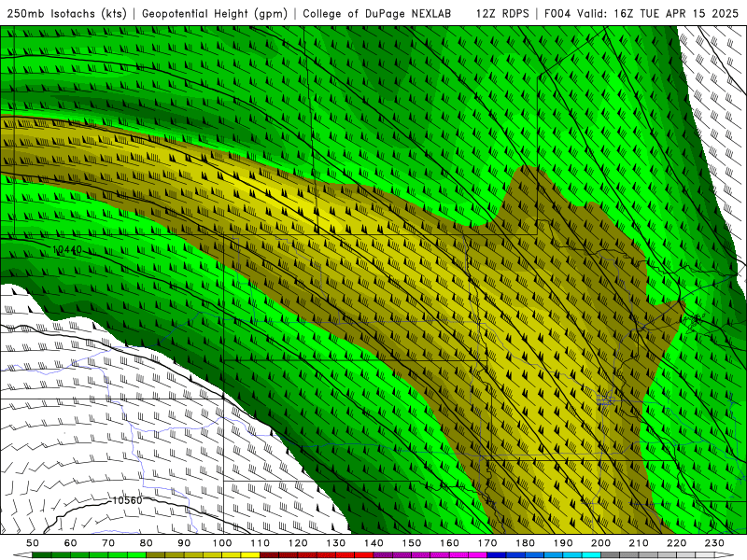Click the 10560 height contour label

tap(127, 500)
